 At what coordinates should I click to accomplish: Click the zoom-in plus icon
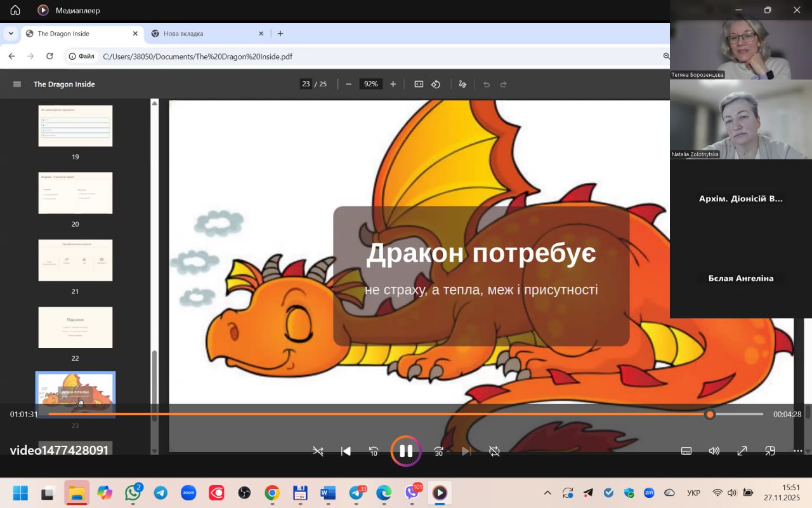pyautogui.click(x=393, y=83)
